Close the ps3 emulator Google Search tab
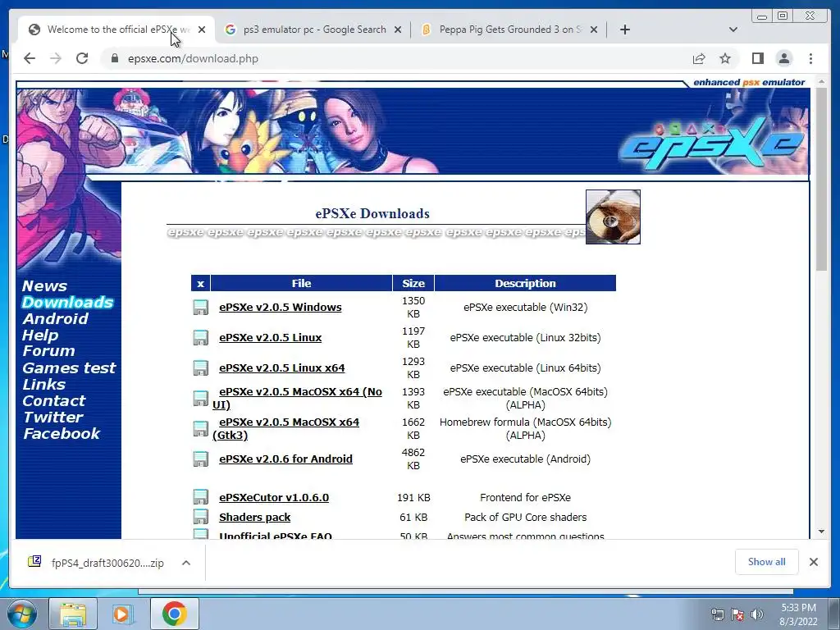The height and width of the screenshot is (630, 840). 398,30
